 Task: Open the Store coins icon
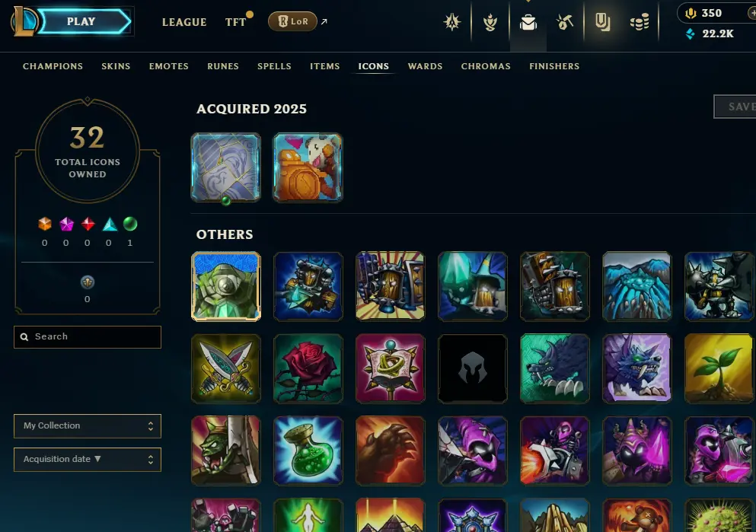click(x=640, y=22)
